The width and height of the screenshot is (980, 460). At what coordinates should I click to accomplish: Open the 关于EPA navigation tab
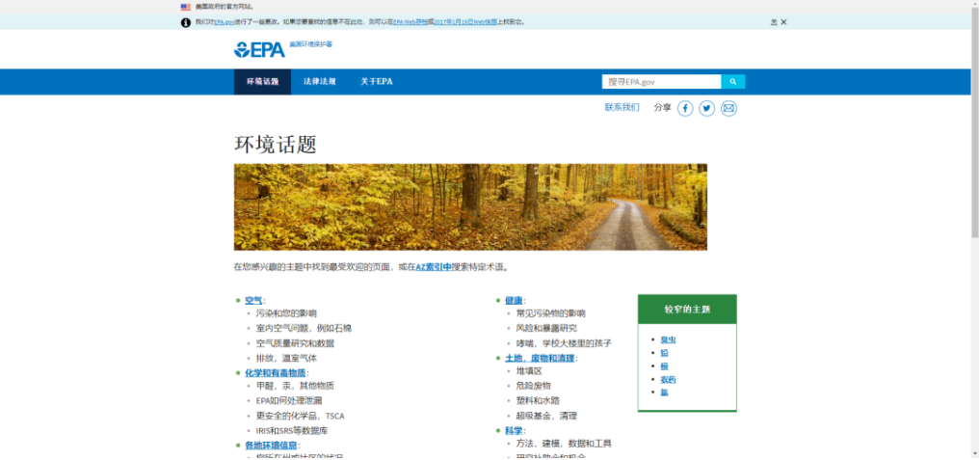[x=377, y=82]
